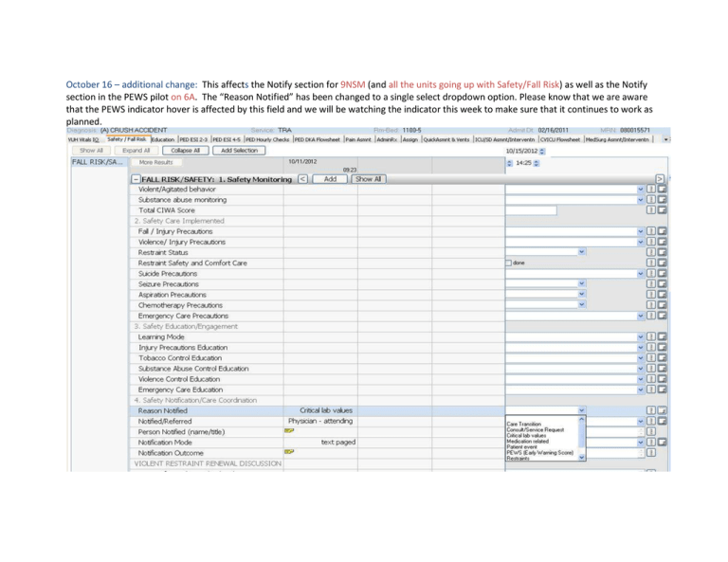Click Collapse All button
This screenshot has width=728, height=562.
pos(185,151)
